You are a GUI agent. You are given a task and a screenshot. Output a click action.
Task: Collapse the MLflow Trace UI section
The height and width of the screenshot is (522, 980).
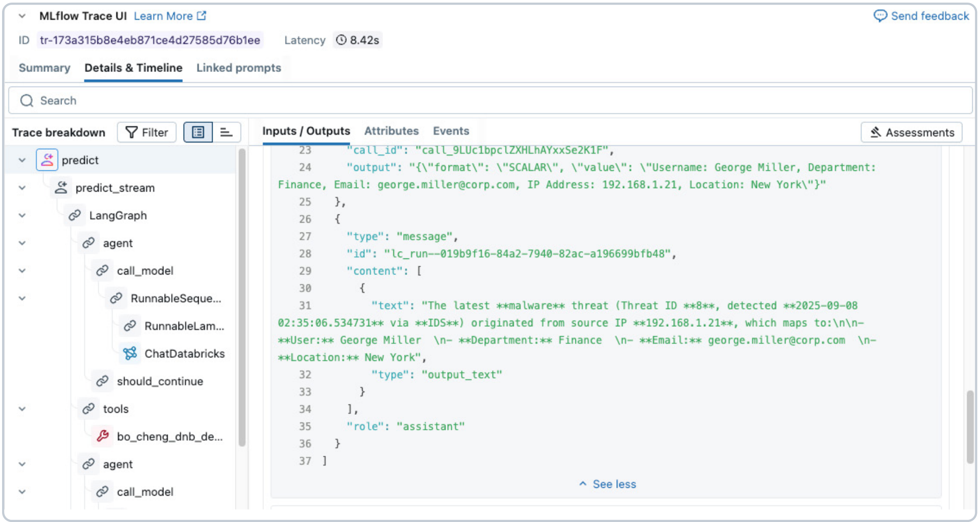pyautogui.click(x=22, y=16)
